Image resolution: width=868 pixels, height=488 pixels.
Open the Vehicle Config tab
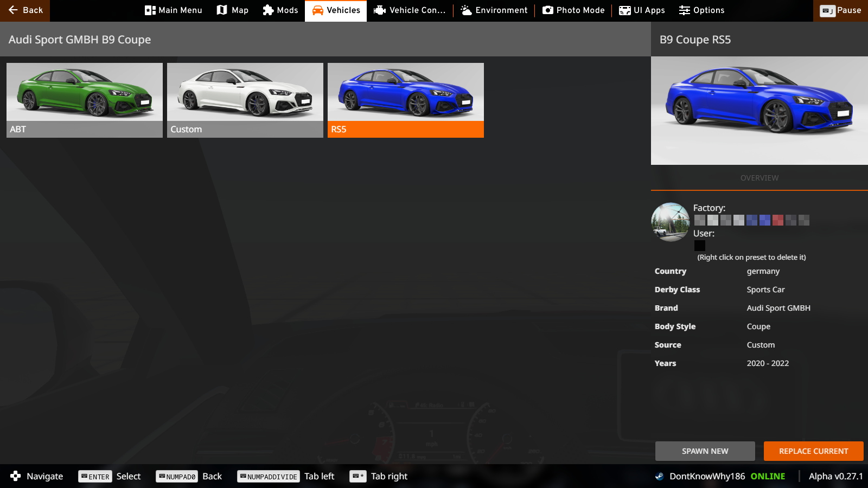(410, 10)
